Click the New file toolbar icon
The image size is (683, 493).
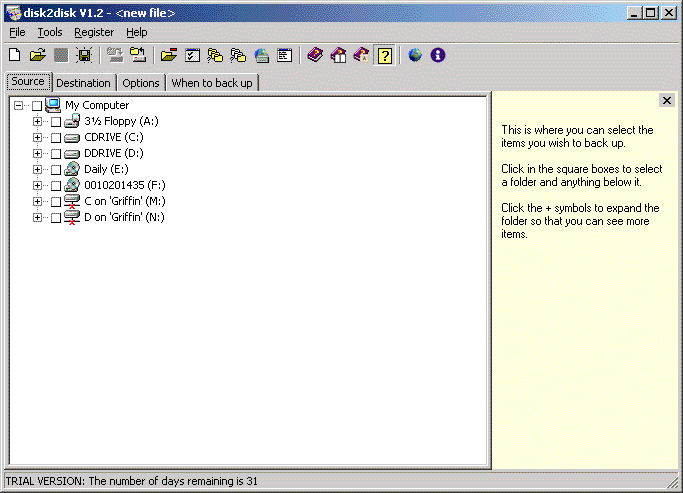point(15,55)
